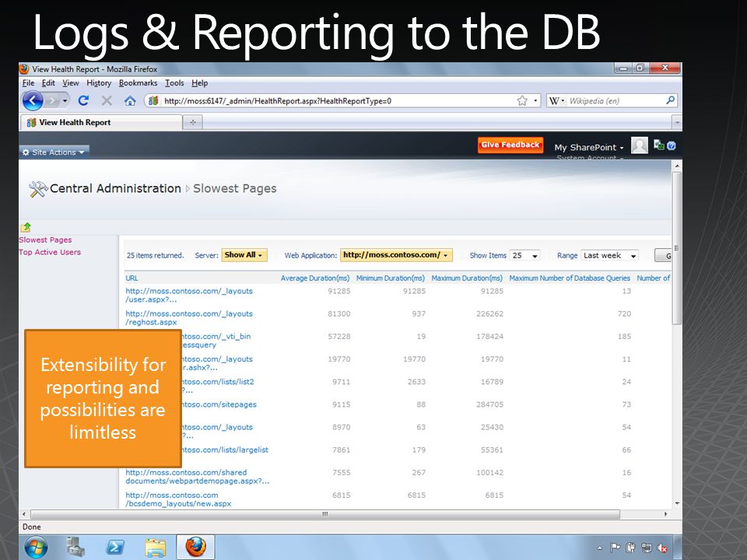Expand the Site Actions dropdown
Viewport: 747px width, 560px height.
coord(54,152)
